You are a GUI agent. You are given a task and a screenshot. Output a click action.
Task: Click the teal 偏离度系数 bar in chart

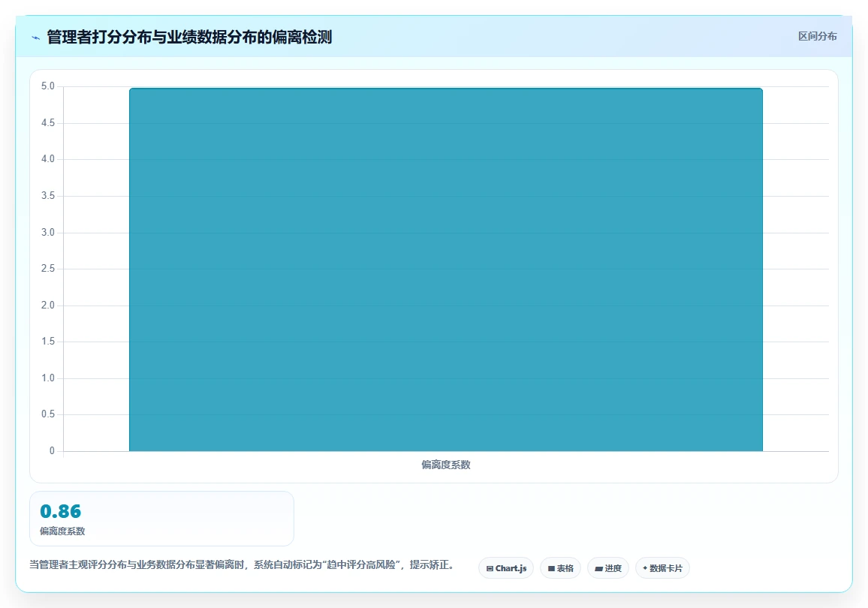pyautogui.click(x=445, y=269)
